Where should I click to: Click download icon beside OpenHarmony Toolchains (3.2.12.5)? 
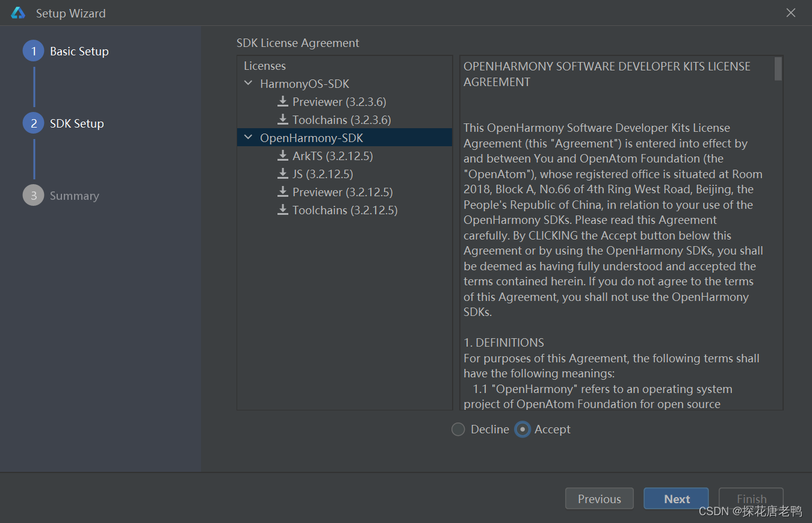point(283,210)
